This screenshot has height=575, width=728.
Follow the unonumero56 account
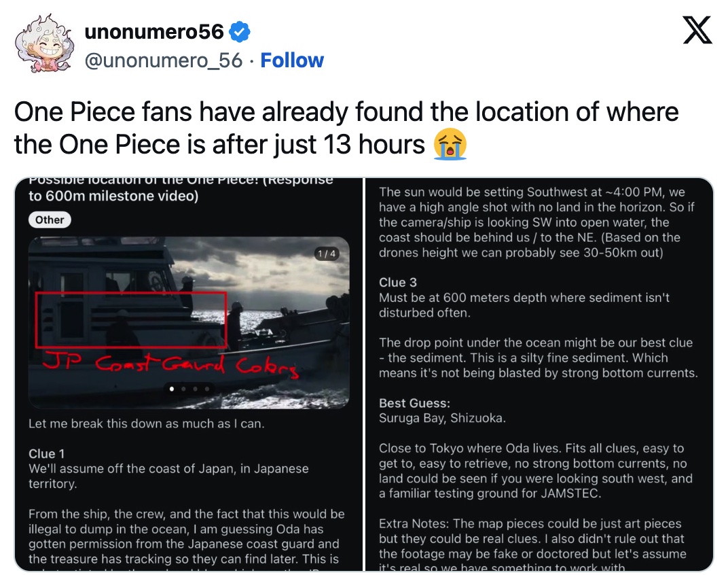point(292,60)
